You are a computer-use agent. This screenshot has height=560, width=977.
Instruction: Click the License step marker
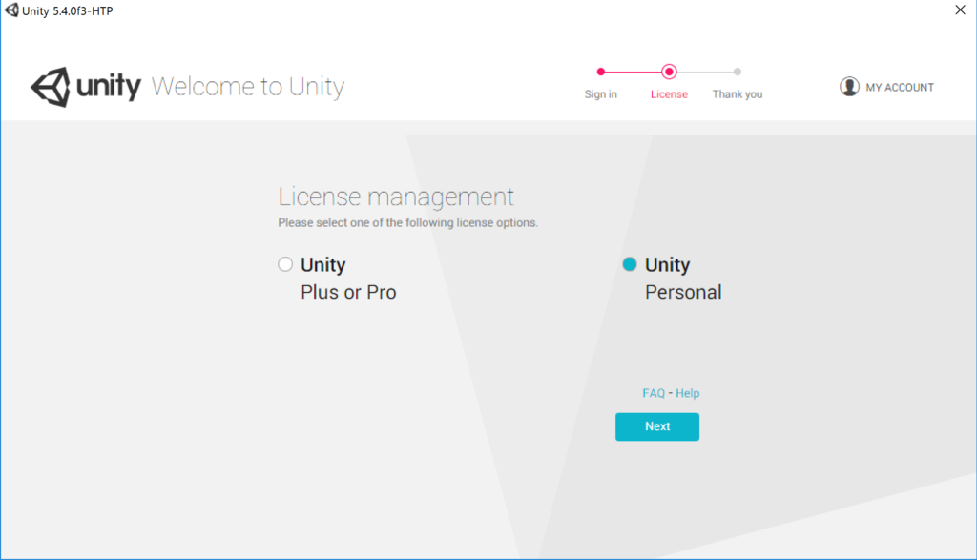tap(669, 72)
